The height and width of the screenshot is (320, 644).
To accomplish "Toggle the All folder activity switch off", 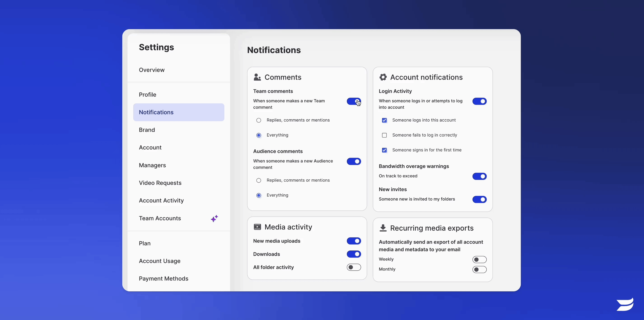I will (354, 267).
